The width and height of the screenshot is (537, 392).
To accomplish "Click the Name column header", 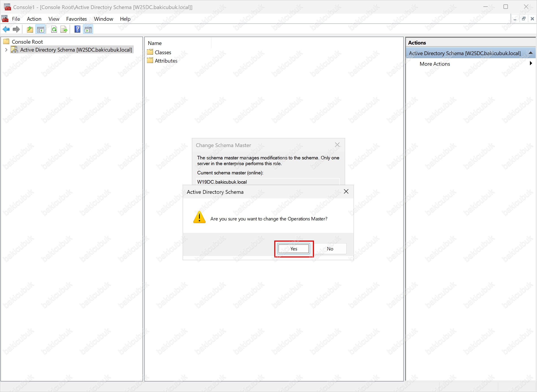I will point(155,43).
